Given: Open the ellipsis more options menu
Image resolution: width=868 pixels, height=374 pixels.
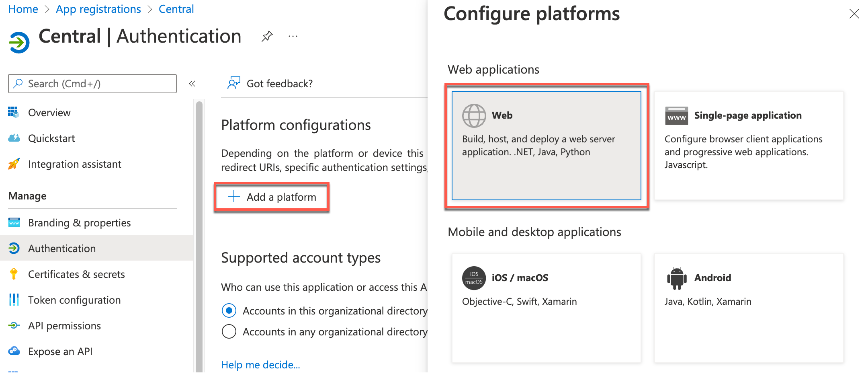Looking at the screenshot, I should (x=293, y=37).
